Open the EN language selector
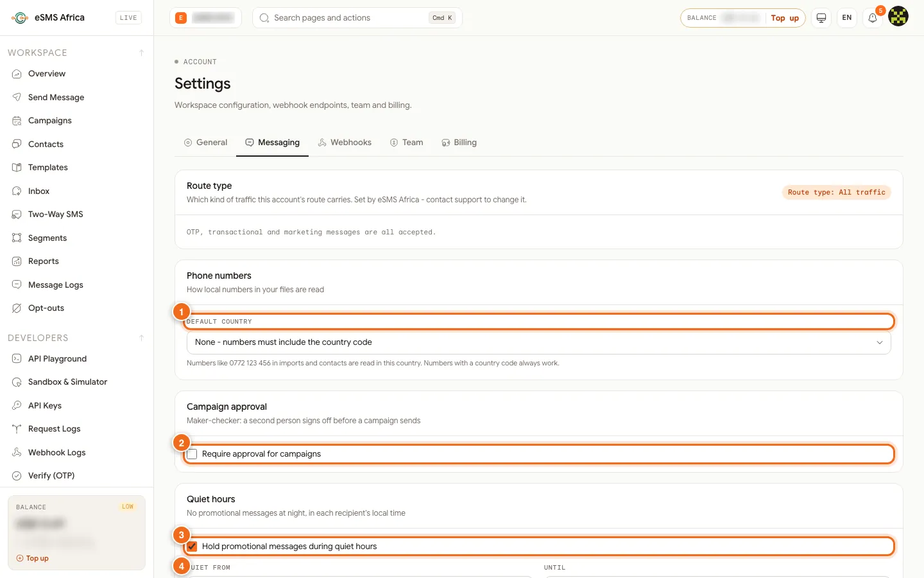Screen dimensions: 924x578 click(x=847, y=18)
